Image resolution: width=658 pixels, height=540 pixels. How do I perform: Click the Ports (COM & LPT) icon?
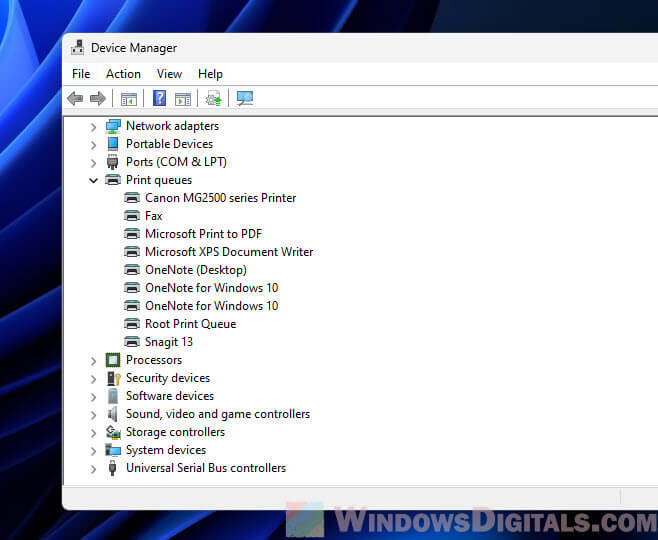point(112,162)
